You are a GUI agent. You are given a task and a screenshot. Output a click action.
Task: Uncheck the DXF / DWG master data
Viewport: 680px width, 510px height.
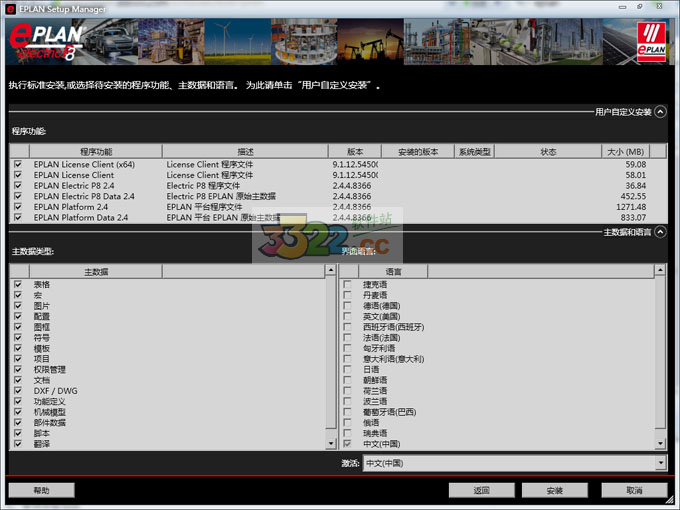[18, 390]
